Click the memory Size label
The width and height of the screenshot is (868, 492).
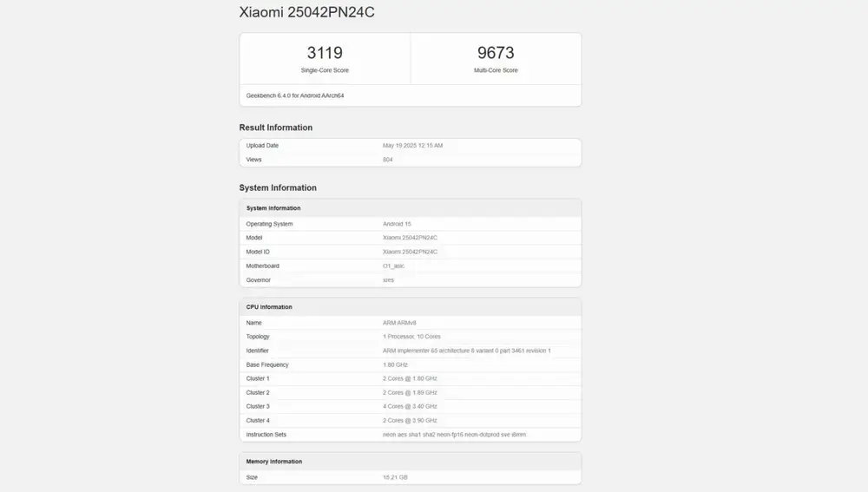[252, 477]
